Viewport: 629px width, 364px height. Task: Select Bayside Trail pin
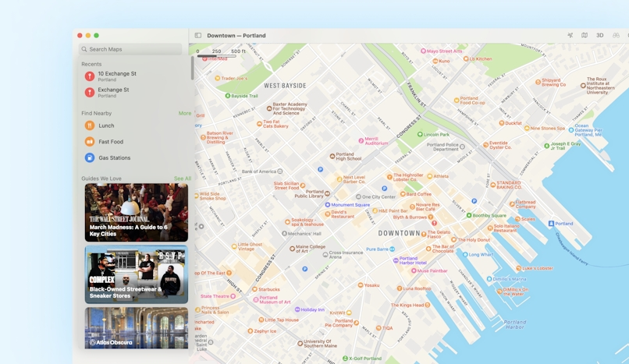pyautogui.click(x=227, y=96)
